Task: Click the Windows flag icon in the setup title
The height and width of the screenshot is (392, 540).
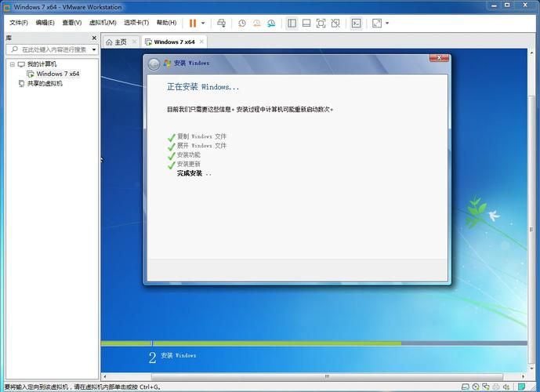Action: point(168,63)
